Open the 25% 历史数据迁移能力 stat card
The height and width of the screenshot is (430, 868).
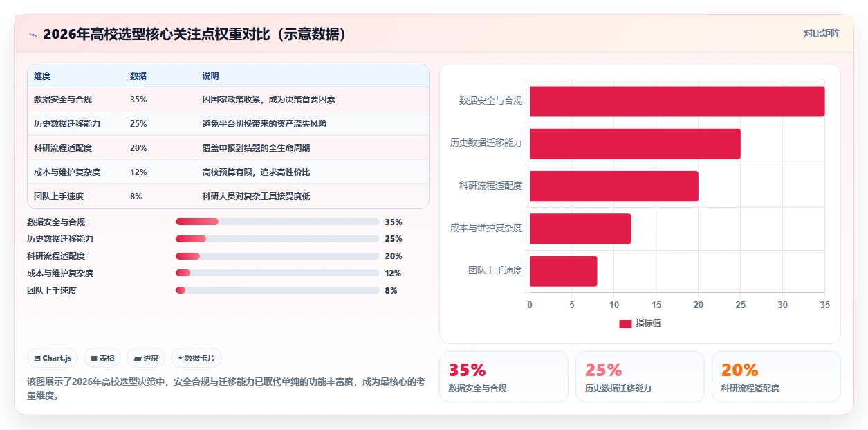pos(640,377)
